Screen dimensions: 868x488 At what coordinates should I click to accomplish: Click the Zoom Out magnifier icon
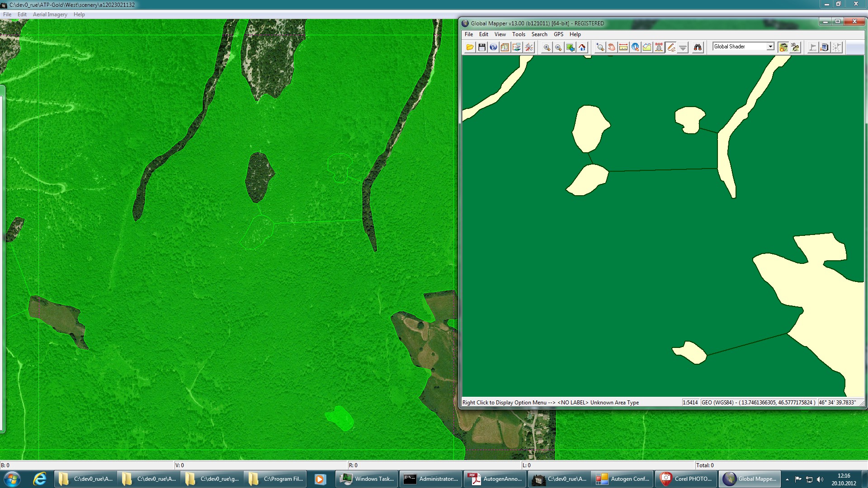558,47
